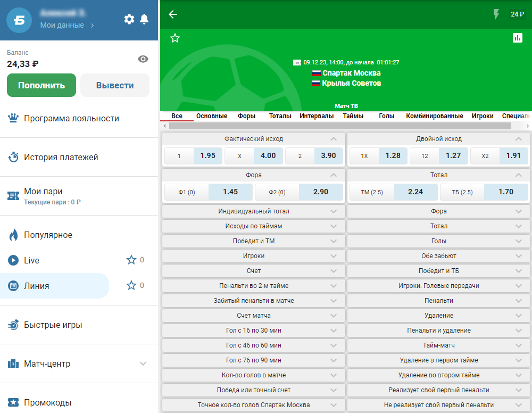The image size is (532, 413).
Task: Open settings via the gear icon
Action: [129, 19]
